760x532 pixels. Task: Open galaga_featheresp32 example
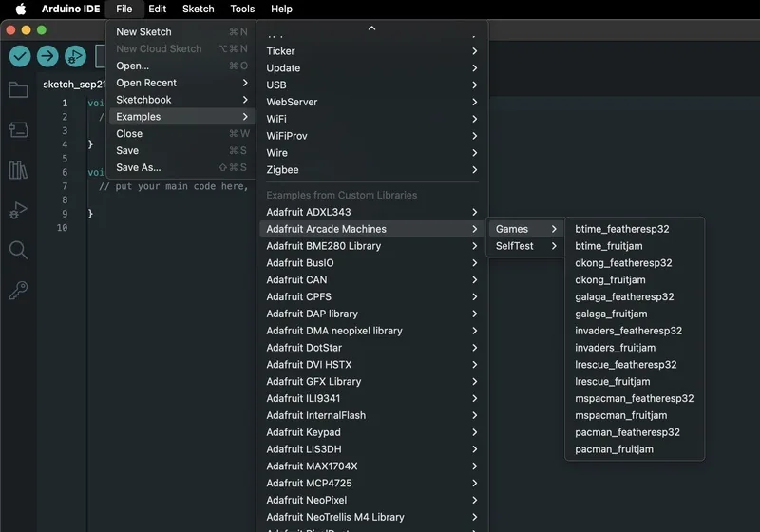click(635, 297)
